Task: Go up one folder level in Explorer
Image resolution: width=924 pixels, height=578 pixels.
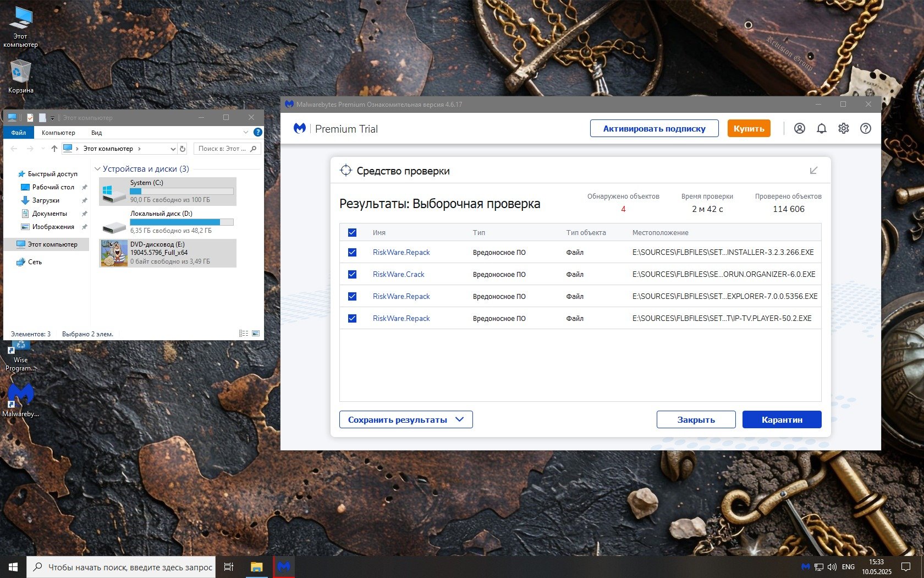Action: [54, 149]
